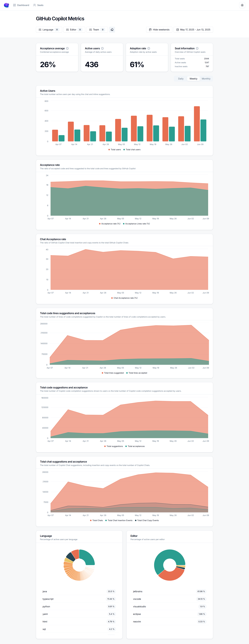Clear all filters with eraser icon
The image size is (249, 644).
pyautogui.click(x=112, y=30)
